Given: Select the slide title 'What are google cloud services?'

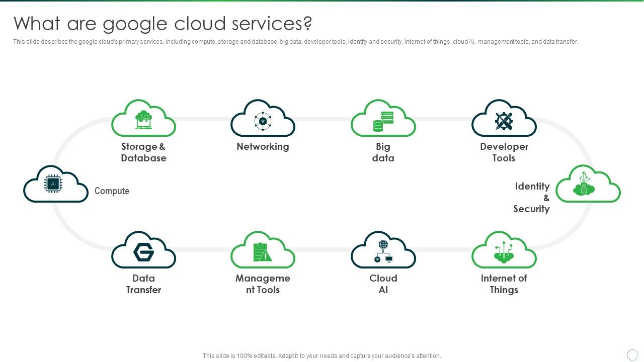Looking at the screenshot, I should click(163, 24).
